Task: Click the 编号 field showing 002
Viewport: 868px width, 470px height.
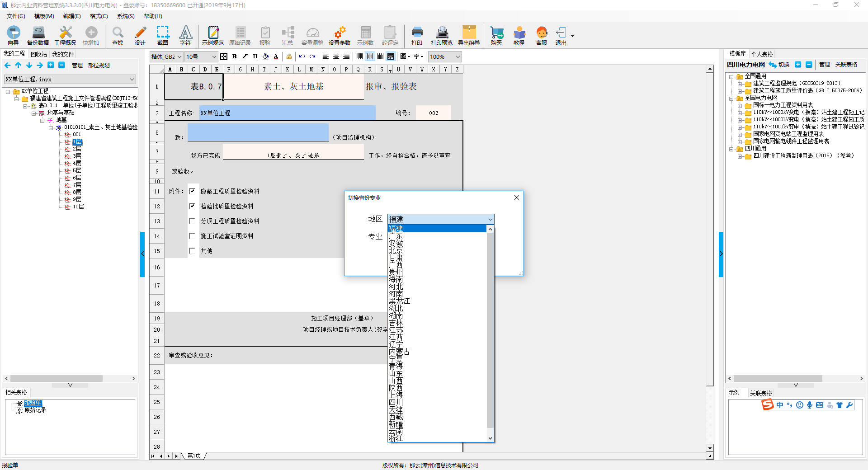Action: [x=434, y=113]
